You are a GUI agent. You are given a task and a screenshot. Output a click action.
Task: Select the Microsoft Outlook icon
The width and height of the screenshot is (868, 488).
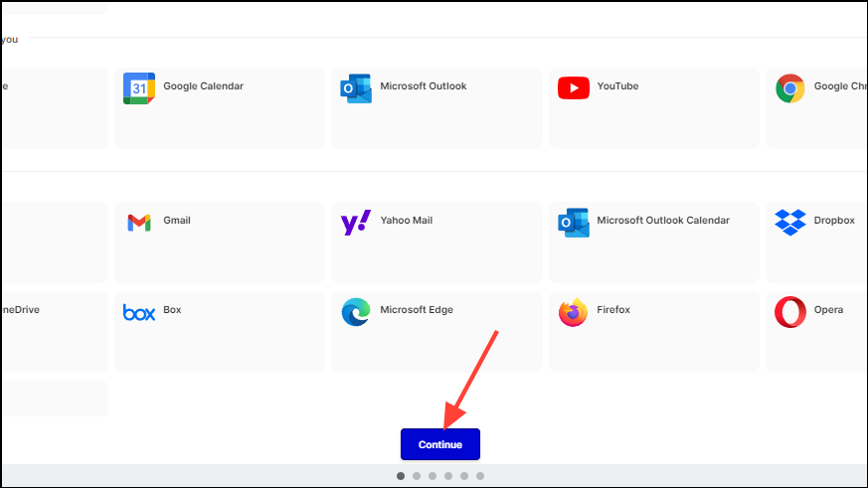coord(356,88)
